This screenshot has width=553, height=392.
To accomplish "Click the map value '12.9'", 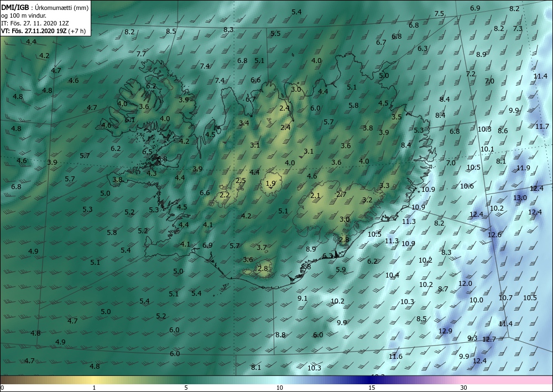I will click(x=445, y=331).
